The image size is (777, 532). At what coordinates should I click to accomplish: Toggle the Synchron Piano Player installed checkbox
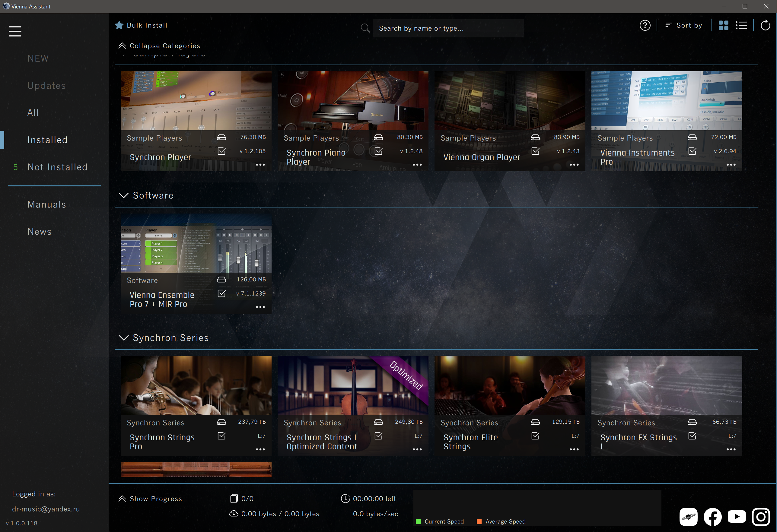pyautogui.click(x=378, y=151)
